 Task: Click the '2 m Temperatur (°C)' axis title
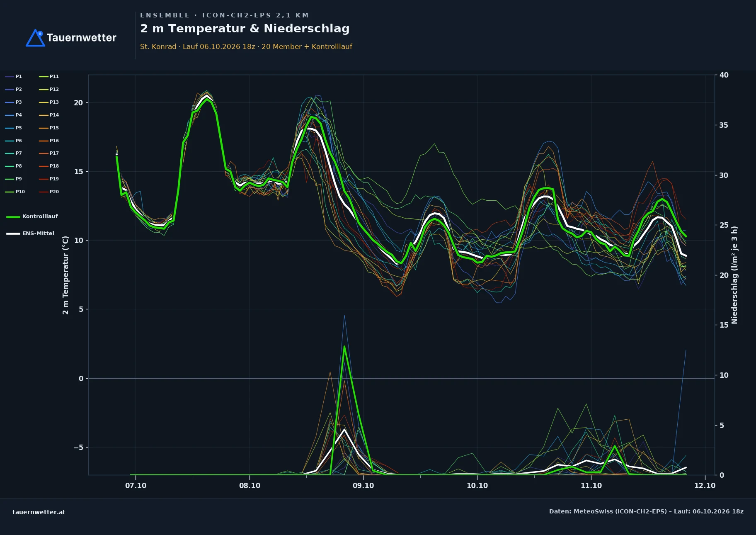point(65,275)
